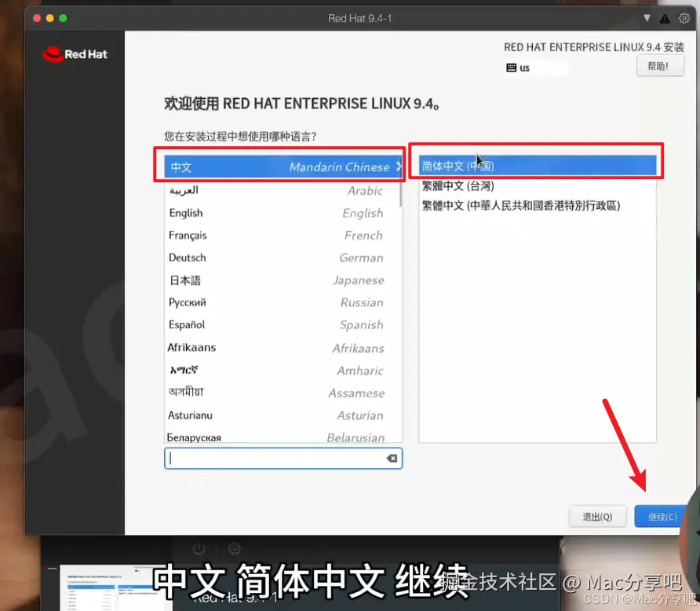Click the bell icon in the VM title bar
The width and height of the screenshot is (700, 611).
[663, 17]
